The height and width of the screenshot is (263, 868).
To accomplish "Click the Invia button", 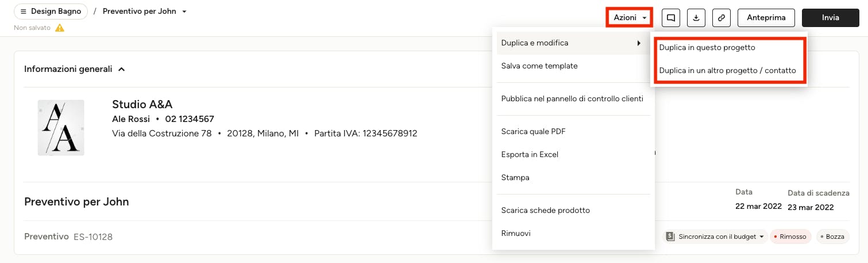I will click(x=831, y=18).
